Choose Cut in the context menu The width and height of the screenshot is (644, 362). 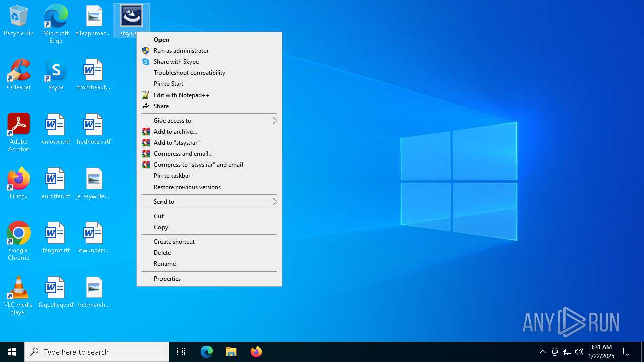209,216
